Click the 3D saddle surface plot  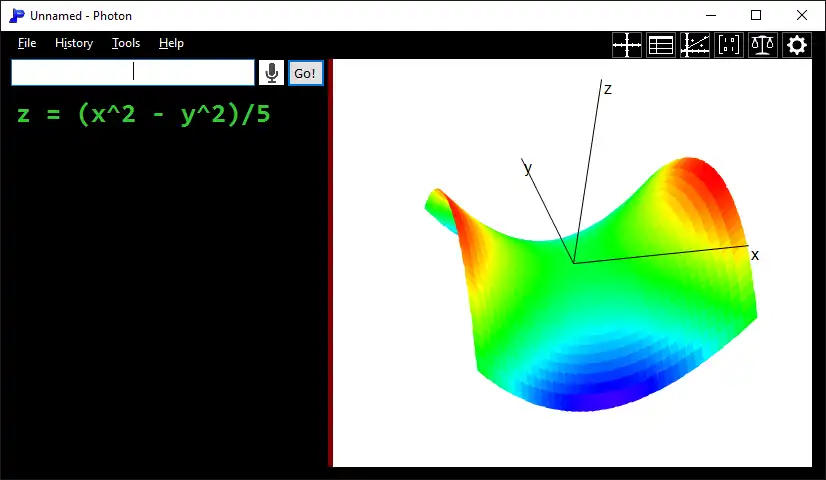(x=590, y=285)
